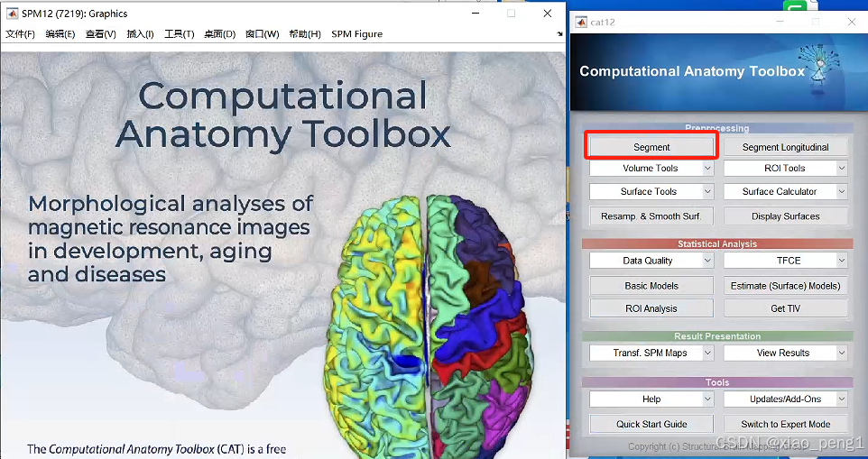Screen dimensions: 868x459
Task: Click the MATLAB icon in SPM12 title bar
Action: click(12, 14)
